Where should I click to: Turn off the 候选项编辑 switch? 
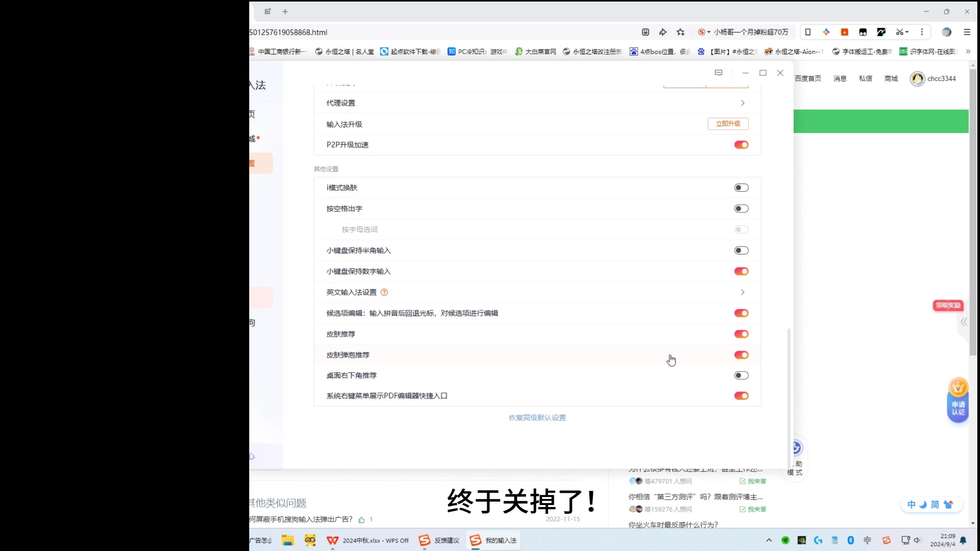(741, 313)
